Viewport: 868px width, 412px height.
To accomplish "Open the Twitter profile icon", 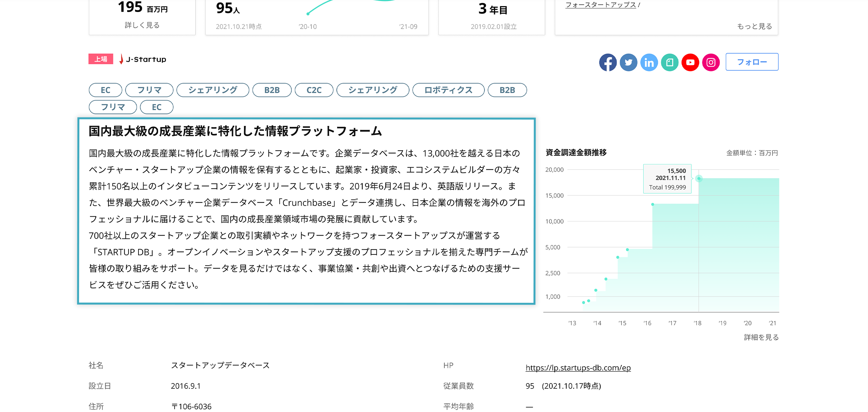I will click(x=628, y=62).
